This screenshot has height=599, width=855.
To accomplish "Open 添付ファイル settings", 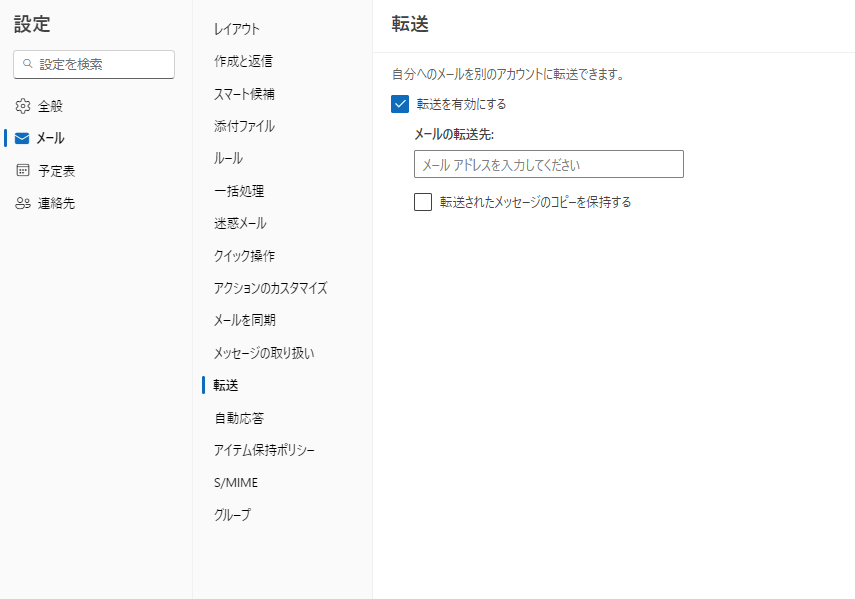I will (x=244, y=126).
